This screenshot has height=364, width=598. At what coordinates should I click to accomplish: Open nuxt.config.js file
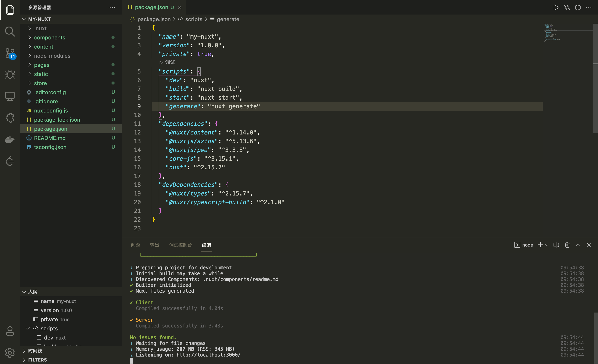(x=71, y=111)
